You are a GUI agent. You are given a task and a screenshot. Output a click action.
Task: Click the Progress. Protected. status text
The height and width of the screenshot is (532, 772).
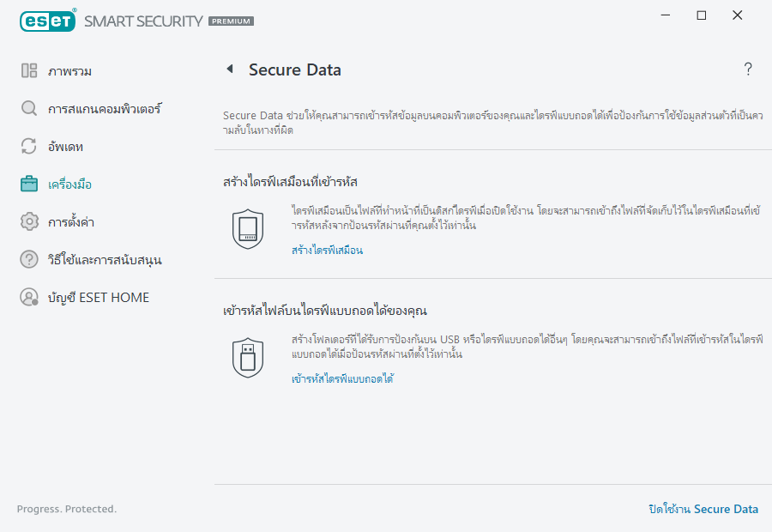tap(67, 509)
